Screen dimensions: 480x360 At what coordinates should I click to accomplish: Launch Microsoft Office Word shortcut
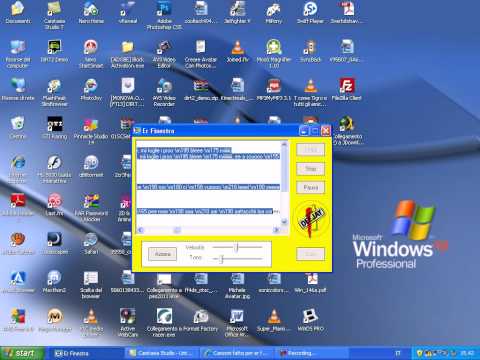pyautogui.click(x=237, y=322)
